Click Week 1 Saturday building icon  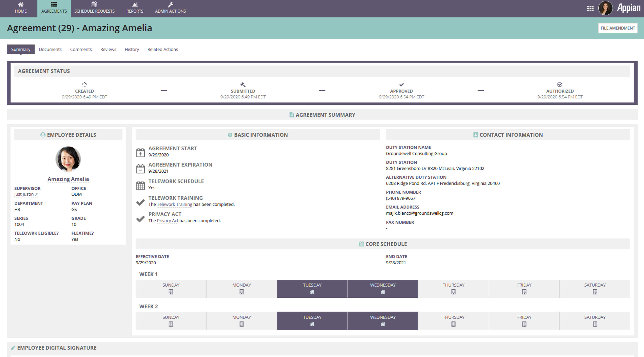pyautogui.click(x=595, y=292)
